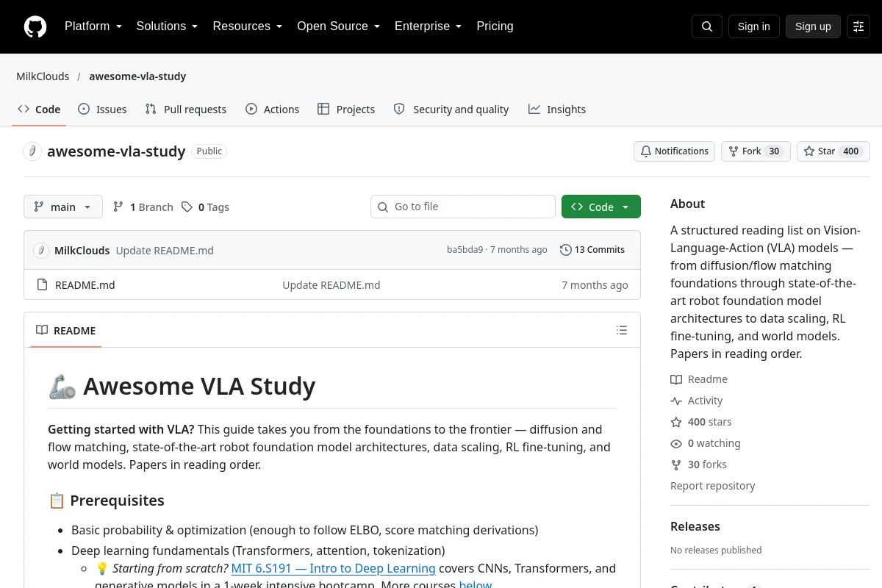Click the Notifications button
Screen dimensions: 882x588
point(675,151)
